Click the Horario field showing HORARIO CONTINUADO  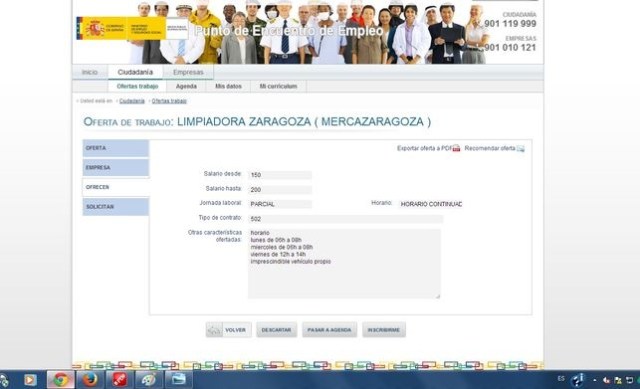click(x=431, y=204)
